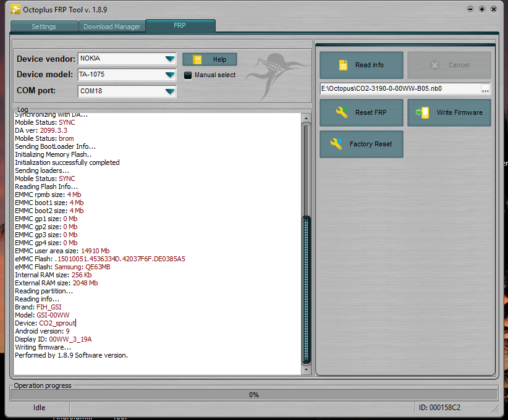Viewport: 508px width, 420px height.
Task: Switch to the FRP tab
Action: coord(180,25)
